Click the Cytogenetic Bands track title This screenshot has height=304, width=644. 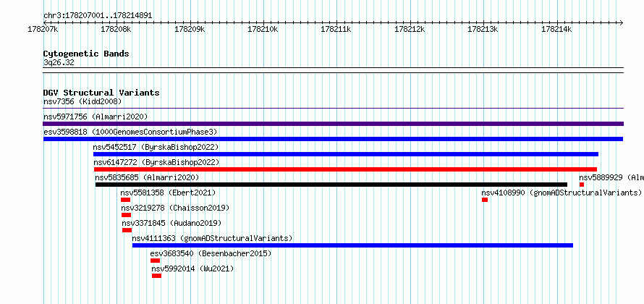click(x=86, y=54)
